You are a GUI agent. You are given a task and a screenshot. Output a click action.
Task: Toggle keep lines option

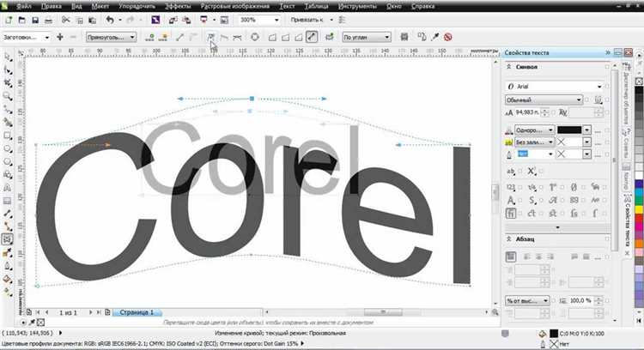tap(404, 37)
